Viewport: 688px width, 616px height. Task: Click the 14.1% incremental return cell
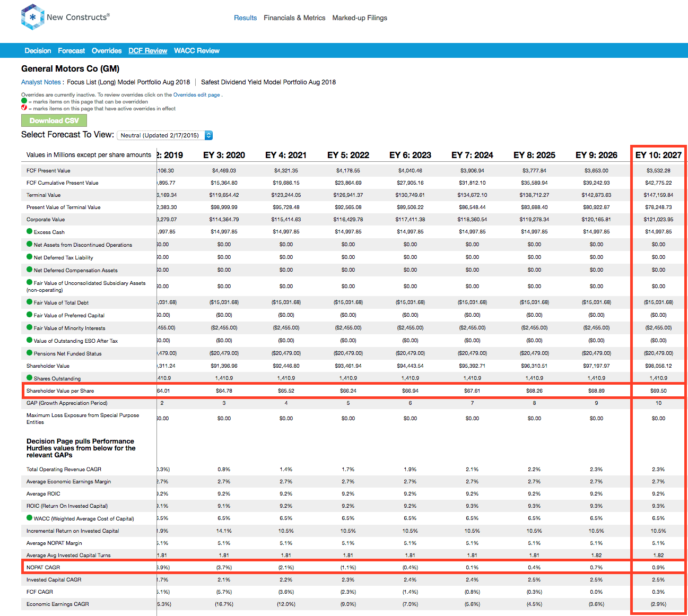[224, 531]
